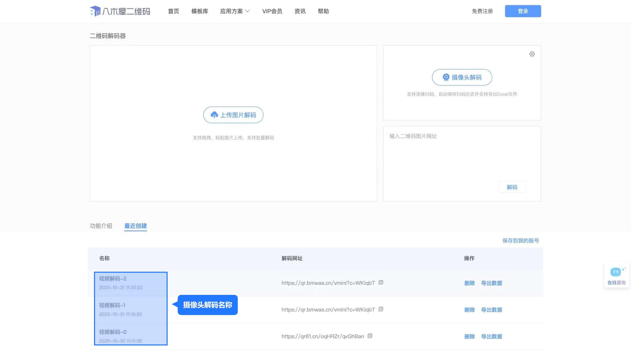Click the 登录 button
The image size is (631, 364).
523,11
